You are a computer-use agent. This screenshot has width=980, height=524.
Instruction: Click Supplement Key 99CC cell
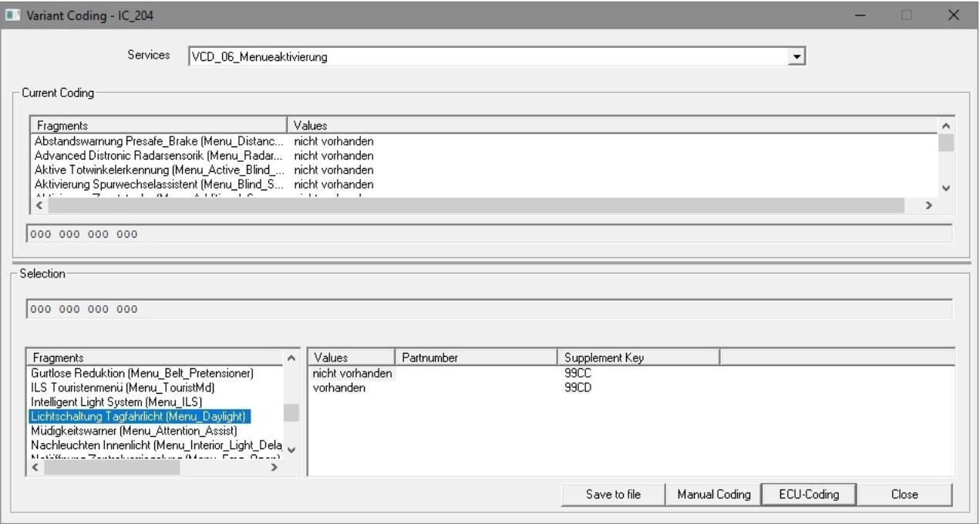click(x=578, y=373)
